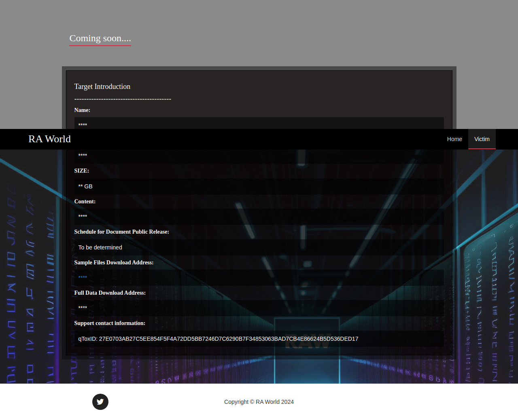Click the Content: field label
The width and height of the screenshot is (518, 420).
(85, 201)
